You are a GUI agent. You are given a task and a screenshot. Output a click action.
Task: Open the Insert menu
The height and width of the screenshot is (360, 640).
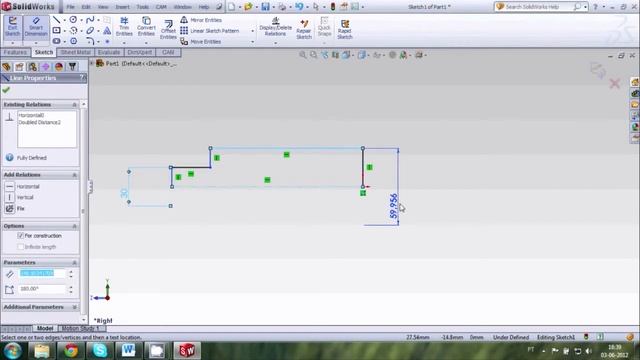(x=122, y=7)
